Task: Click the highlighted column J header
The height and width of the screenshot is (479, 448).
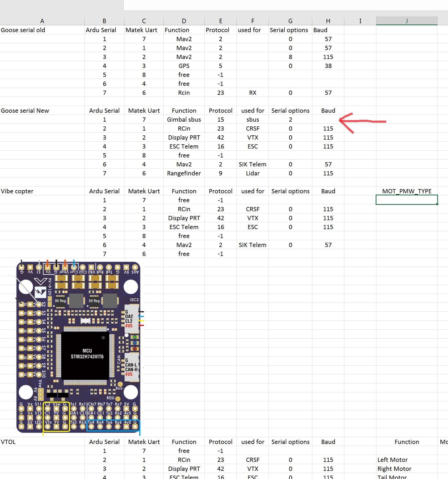Action: [x=407, y=21]
